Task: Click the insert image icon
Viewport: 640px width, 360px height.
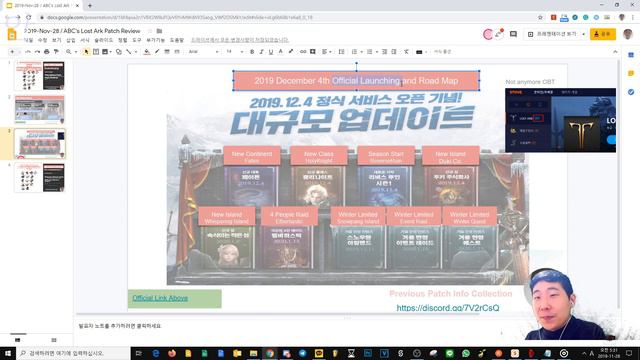Action: click(x=105, y=52)
